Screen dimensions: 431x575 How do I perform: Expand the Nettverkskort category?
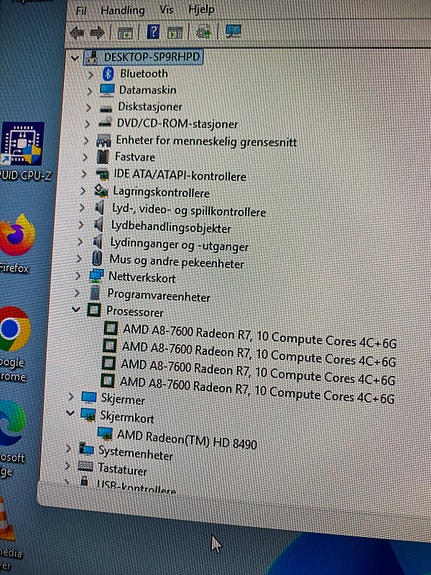tap(77, 276)
